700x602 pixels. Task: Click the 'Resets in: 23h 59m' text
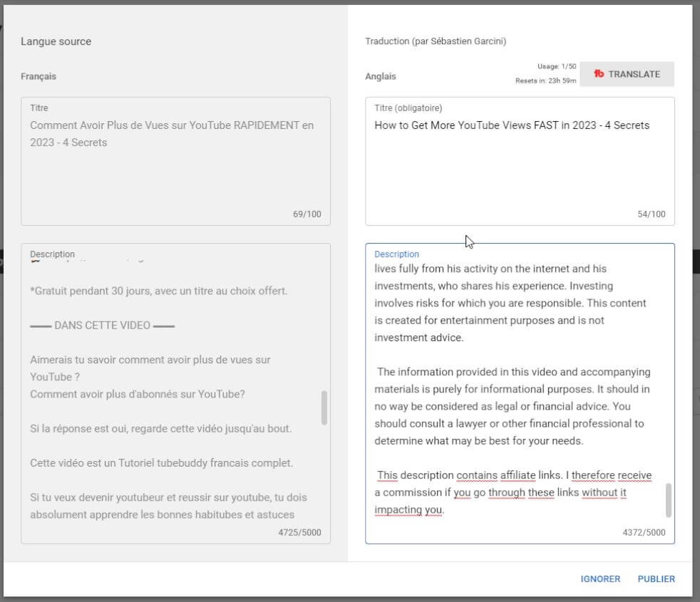tap(545, 81)
